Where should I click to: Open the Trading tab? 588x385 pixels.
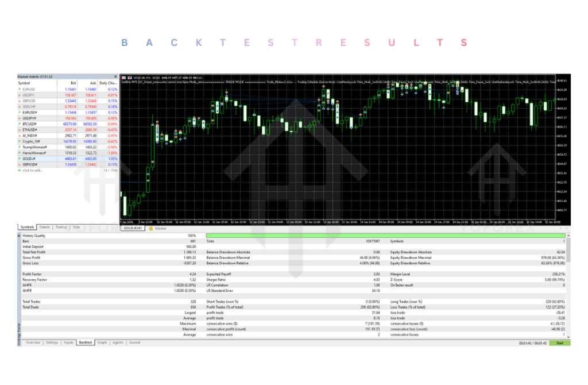click(x=61, y=227)
